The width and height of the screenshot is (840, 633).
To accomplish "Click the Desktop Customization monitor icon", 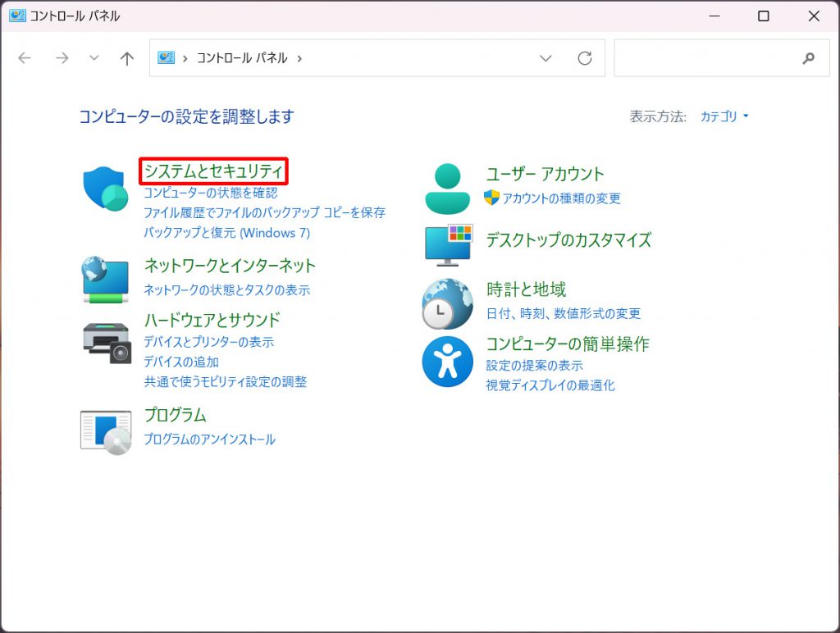I will (449, 245).
